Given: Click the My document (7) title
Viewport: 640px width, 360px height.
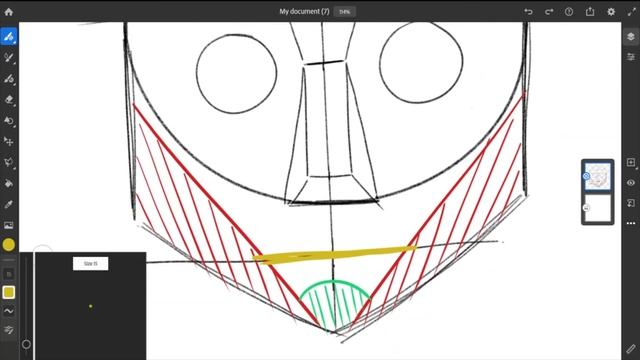Looking at the screenshot, I should pyautogui.click(x=304, y=12).
